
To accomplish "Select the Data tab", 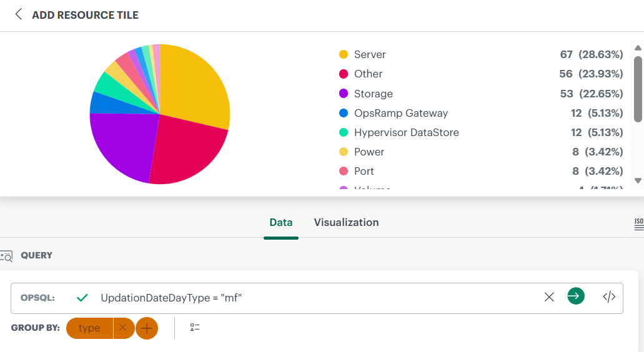I will coord(281,222).
